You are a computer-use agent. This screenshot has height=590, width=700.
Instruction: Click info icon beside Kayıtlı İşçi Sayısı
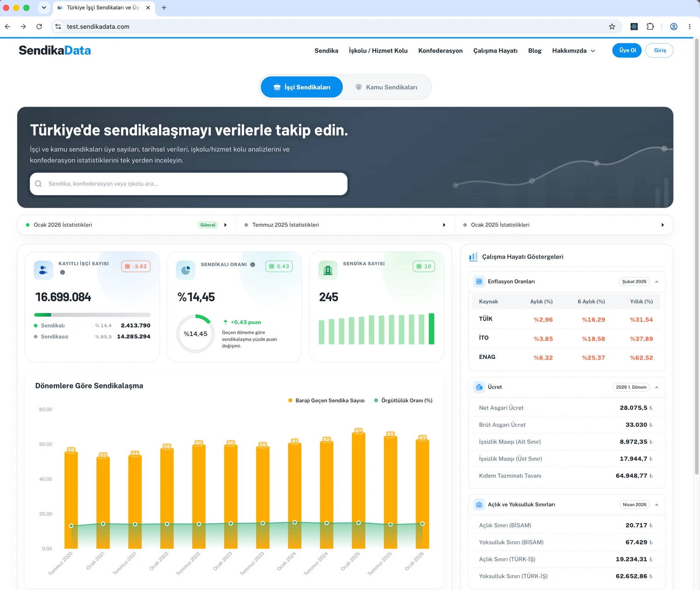click(63, 272)
